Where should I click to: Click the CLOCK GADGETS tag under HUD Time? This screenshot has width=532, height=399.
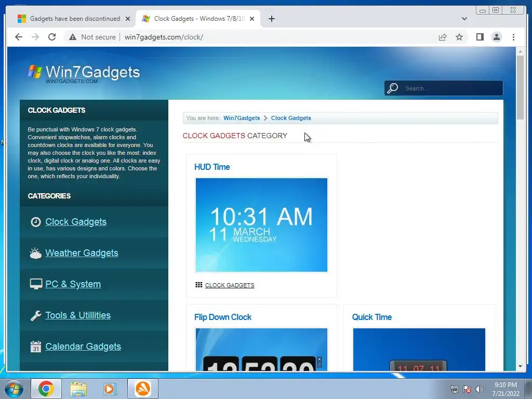coord(229,285)
